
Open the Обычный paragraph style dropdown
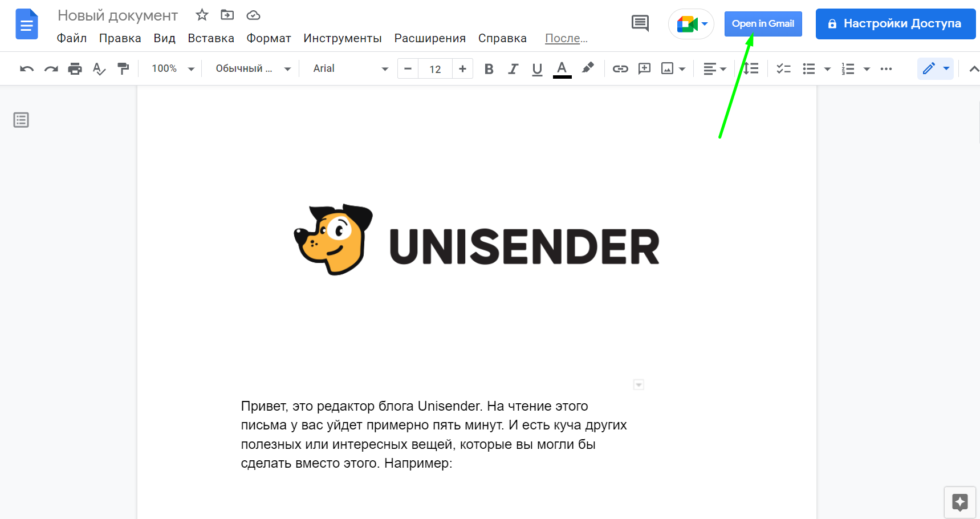pyautogui.click(x=253, y=69)
